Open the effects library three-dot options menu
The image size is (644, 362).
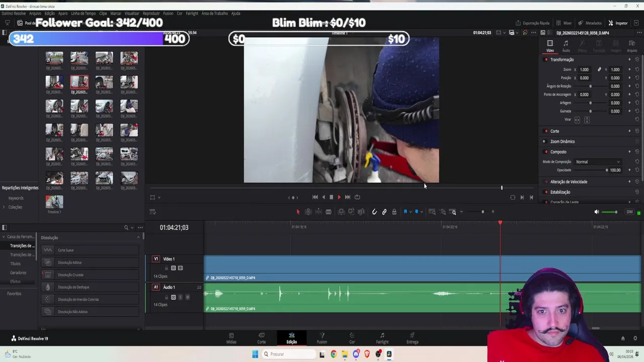(140, 228)
